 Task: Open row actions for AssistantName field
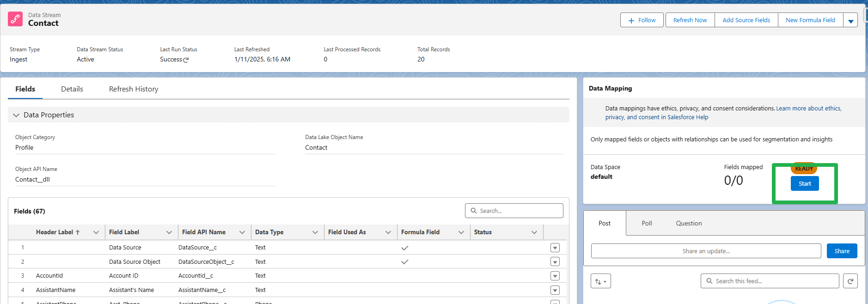[x=555, y=290]
